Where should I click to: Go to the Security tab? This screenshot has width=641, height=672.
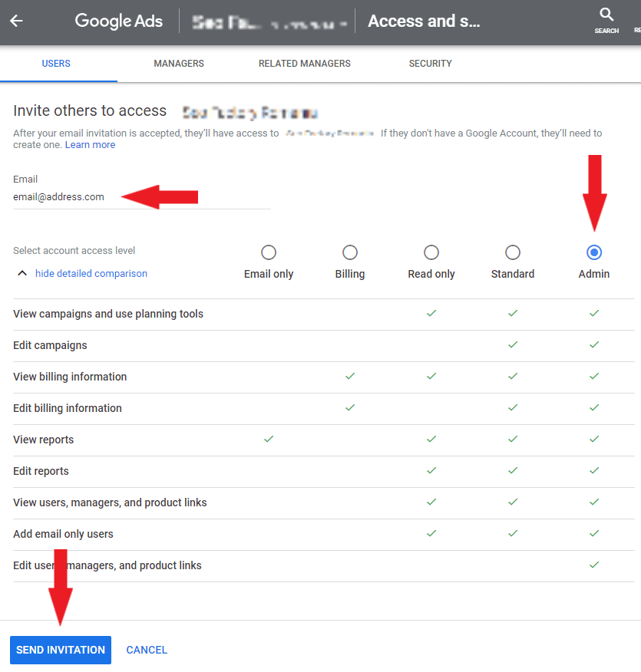pos(430,64)
